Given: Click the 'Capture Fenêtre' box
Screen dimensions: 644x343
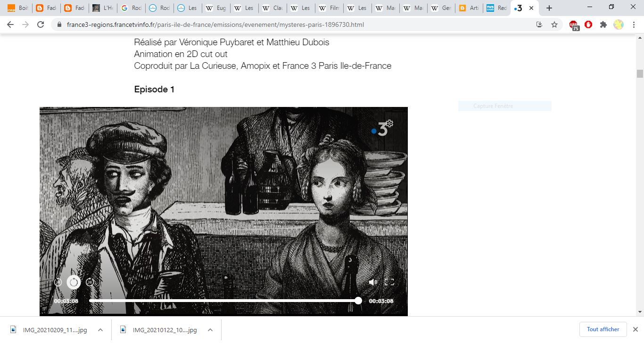Looking at the screenshot, I should point(504,106).
